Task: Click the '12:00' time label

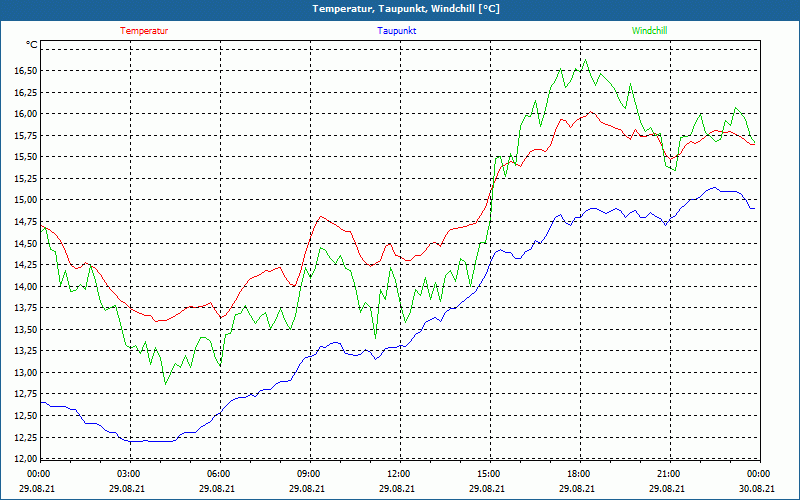Action: tap(399, 474)
